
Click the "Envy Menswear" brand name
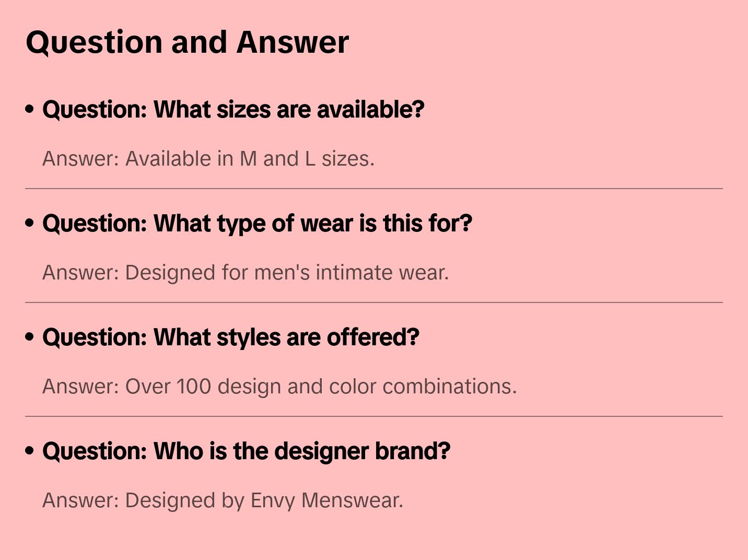(x=326, y=500)
